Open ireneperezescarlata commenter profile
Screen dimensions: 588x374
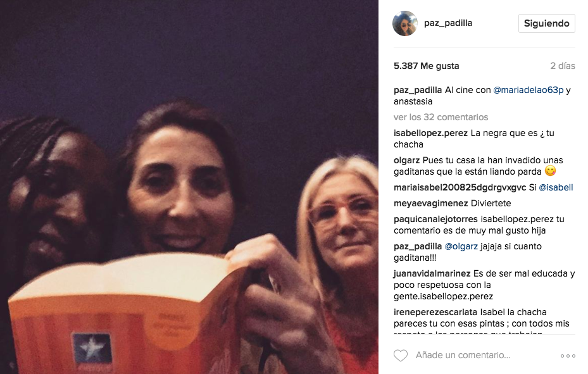coord(435,312)
